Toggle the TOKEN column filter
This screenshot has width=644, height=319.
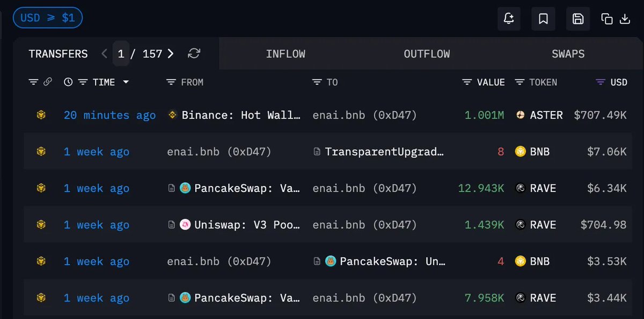pyautogui.click(x=519, y=82)
